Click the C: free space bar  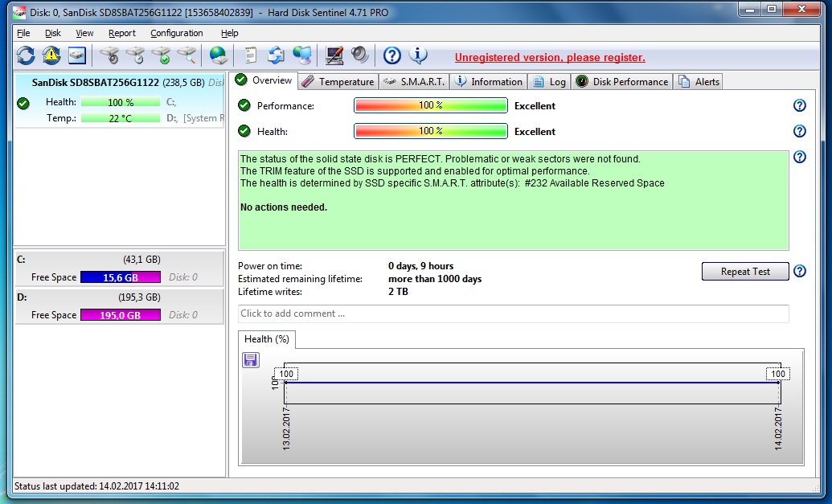[120, 277]
